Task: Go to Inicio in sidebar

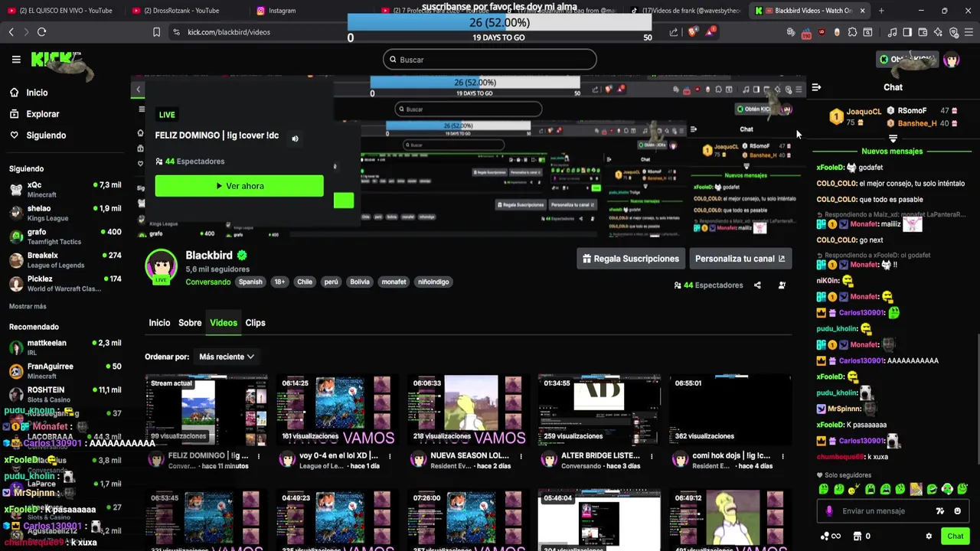Action: tap(29, 93)
